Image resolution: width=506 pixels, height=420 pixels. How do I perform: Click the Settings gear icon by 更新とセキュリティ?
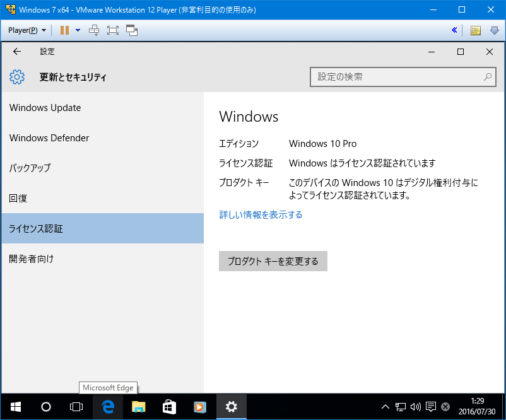coord(17,77)
